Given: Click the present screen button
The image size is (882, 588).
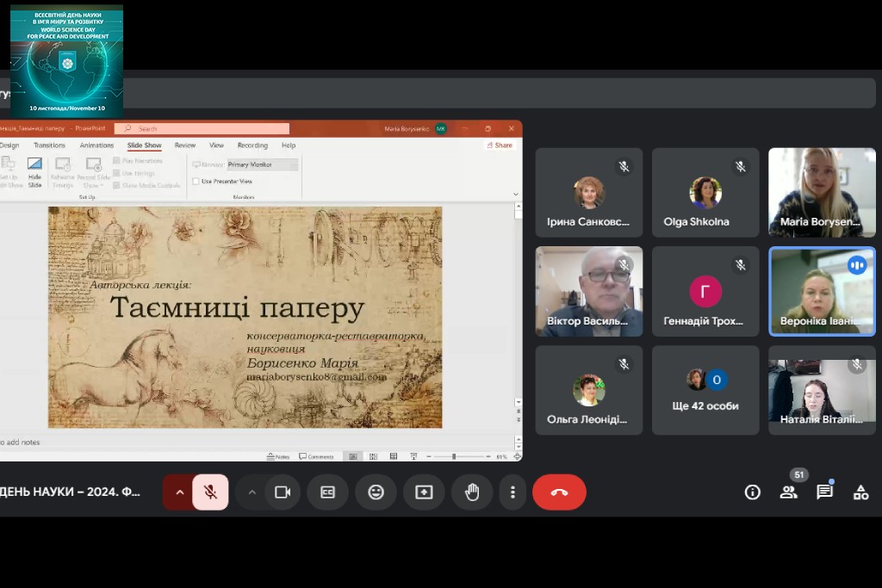Looking at the screenshot, I should (x=424, y=492).
